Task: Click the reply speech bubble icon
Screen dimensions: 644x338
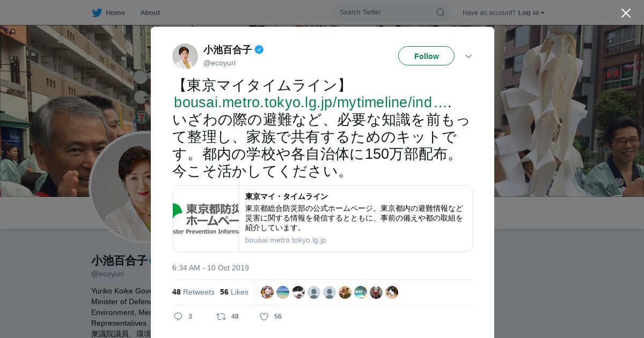Action: point(178,317)
